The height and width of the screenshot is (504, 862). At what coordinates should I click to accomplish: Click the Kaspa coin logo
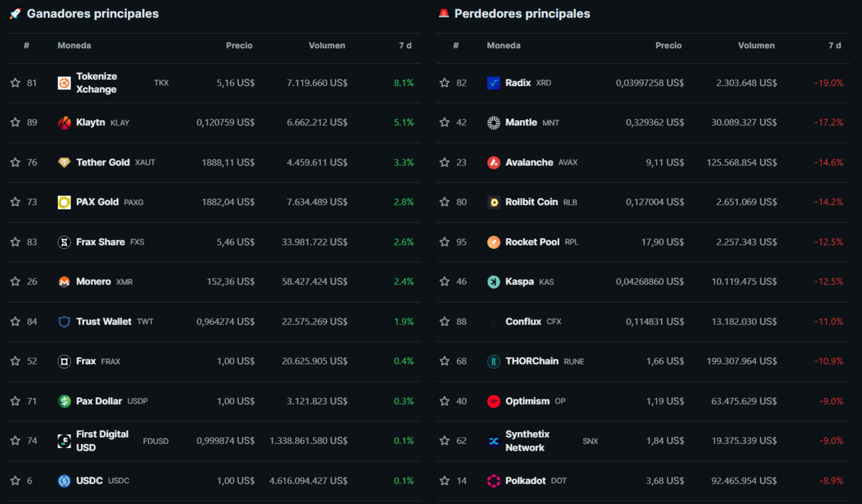pos(494,282)
